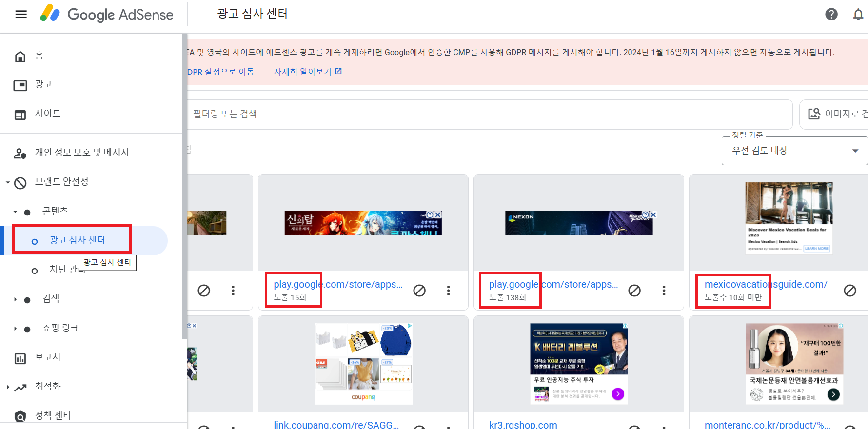Click the 개인 정보 보호 person icon
The image size is (868, 429).
[20, 154]
